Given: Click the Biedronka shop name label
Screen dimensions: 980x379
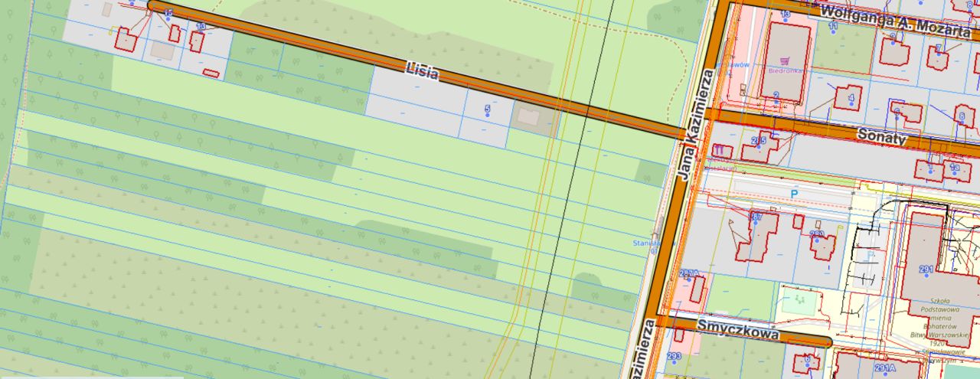Looking at the screenshot, I should (x=784, y=70).
